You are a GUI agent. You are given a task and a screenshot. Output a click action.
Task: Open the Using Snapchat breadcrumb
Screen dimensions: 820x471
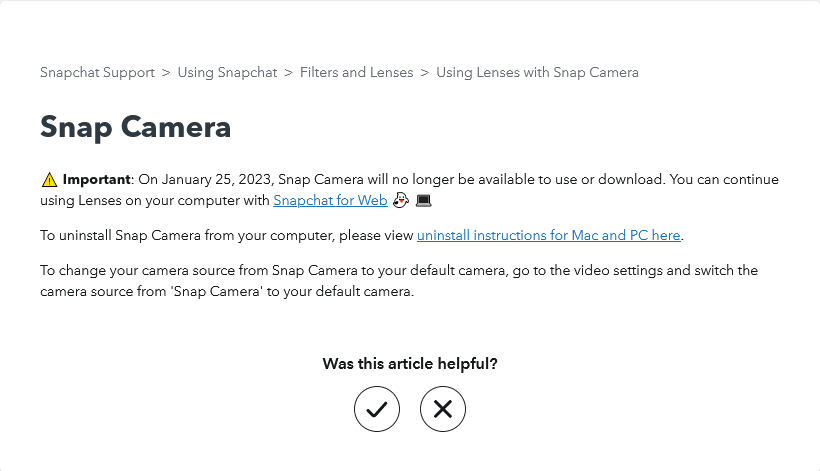(227, 73)
